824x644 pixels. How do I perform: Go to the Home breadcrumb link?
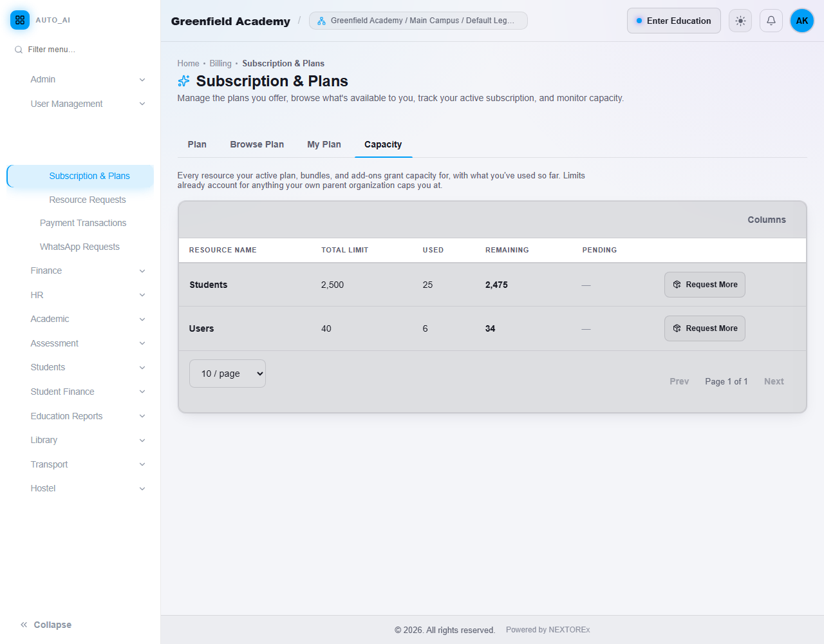click(189, 63)
